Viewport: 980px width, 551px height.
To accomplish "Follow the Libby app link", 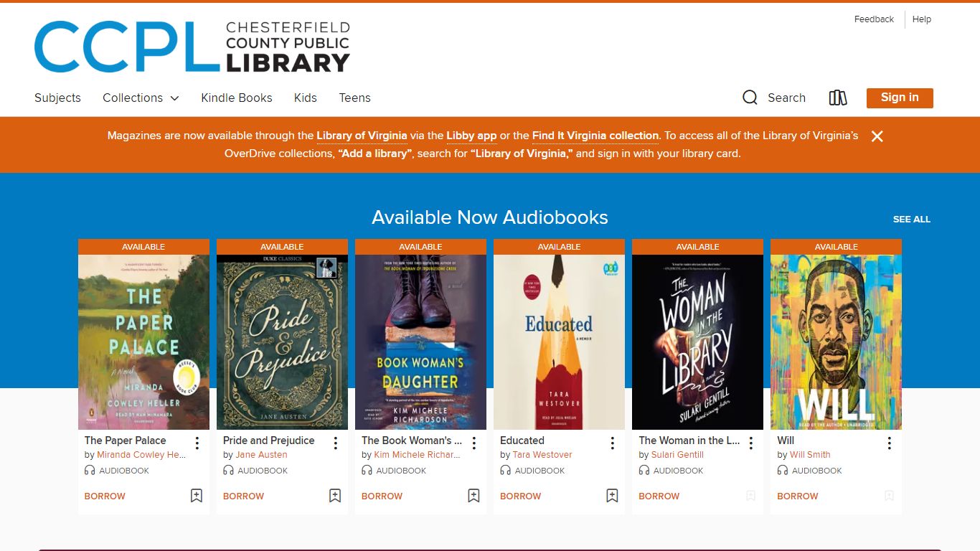I will click(x=471, y=136).
